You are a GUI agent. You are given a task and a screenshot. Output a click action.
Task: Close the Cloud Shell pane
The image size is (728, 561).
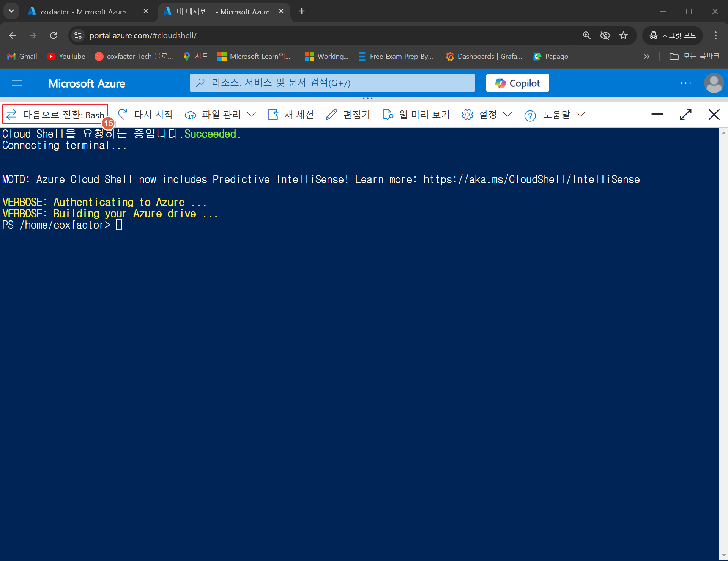pos(714,114)
